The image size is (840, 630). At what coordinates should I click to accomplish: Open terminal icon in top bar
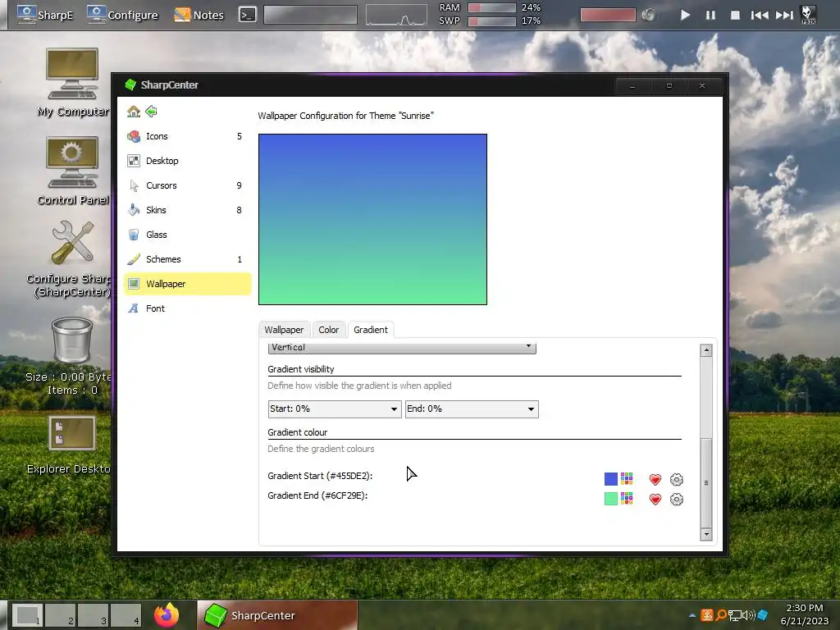coord(247,15)
